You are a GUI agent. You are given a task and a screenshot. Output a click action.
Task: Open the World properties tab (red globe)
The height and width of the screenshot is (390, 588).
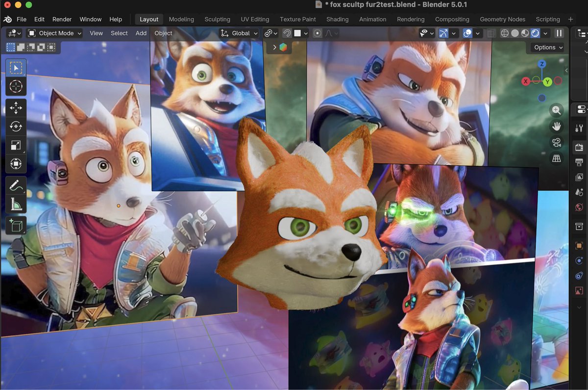point(579,208)
